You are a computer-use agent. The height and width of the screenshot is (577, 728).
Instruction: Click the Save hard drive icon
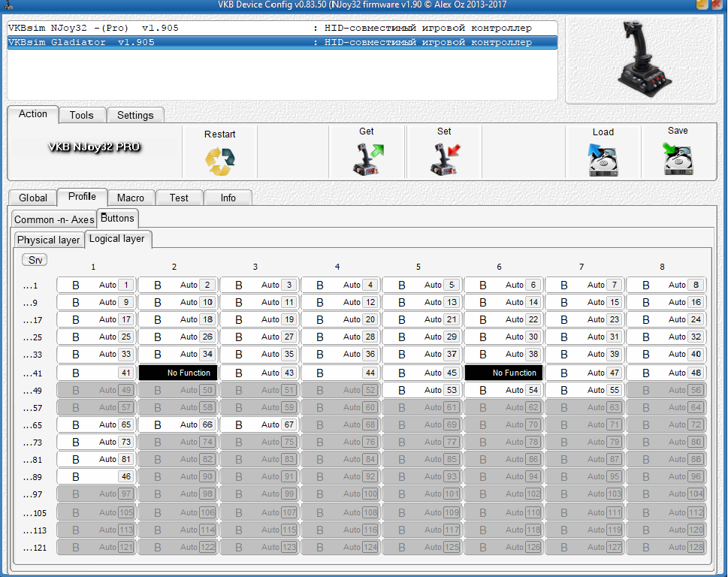click(x=678, y=159)
